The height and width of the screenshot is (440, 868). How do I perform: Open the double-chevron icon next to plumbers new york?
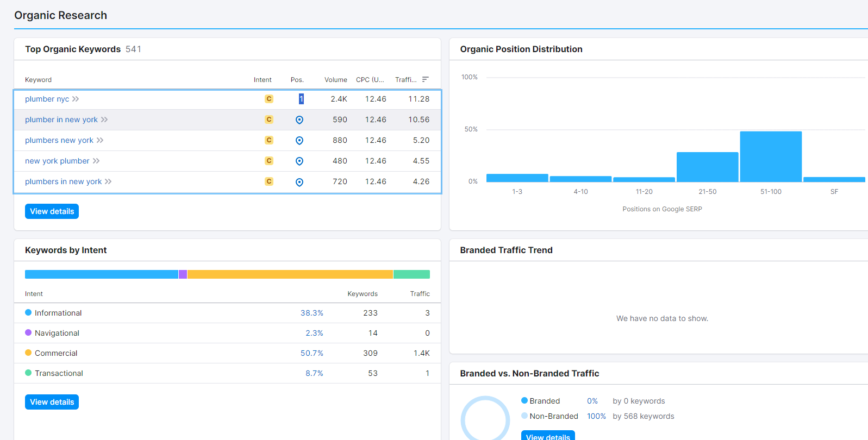pos(100,140)
